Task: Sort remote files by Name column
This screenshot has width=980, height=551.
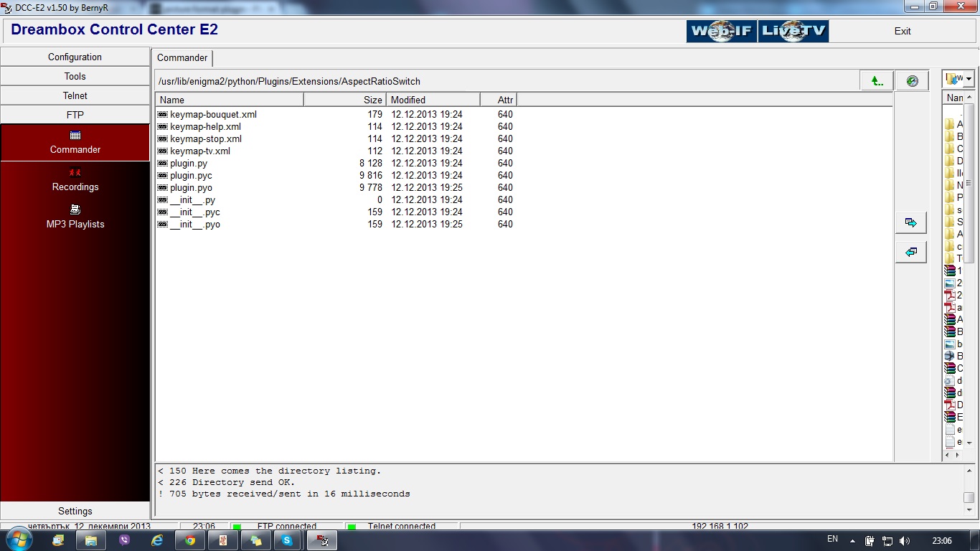Action: click(x=230, y=100)
